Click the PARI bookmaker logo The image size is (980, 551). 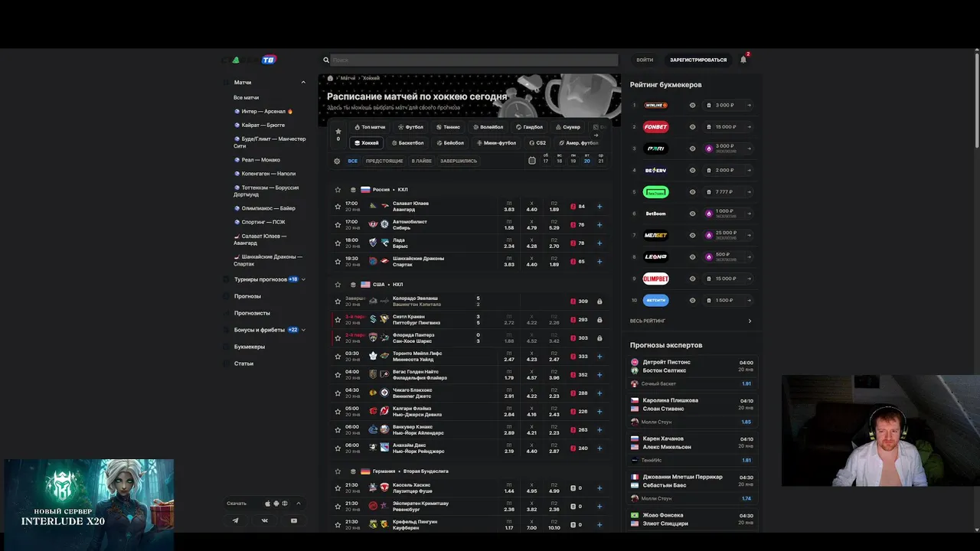pyautogui.click(x=655, y=148)
